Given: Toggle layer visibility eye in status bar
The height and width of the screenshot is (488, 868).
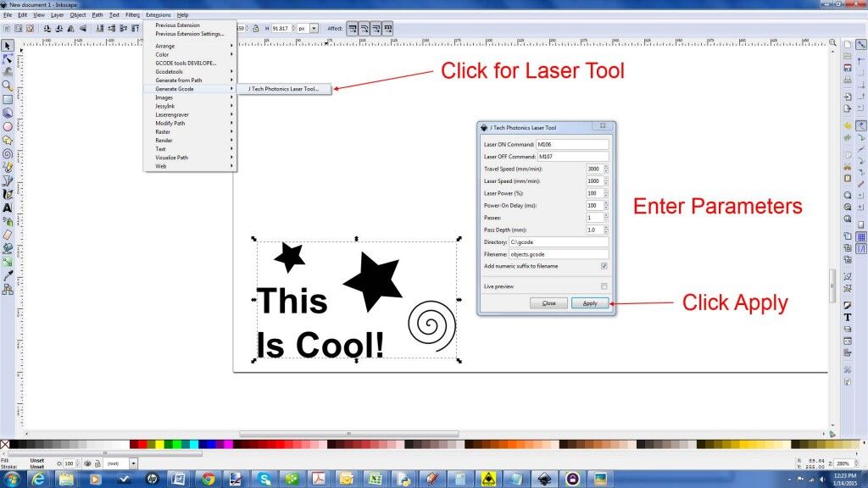Looking at the screenshot, I should click(x=88, y=463).
